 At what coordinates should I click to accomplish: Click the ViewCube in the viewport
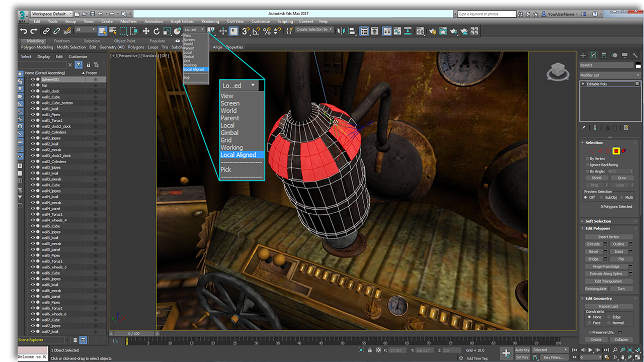(557, 71)
